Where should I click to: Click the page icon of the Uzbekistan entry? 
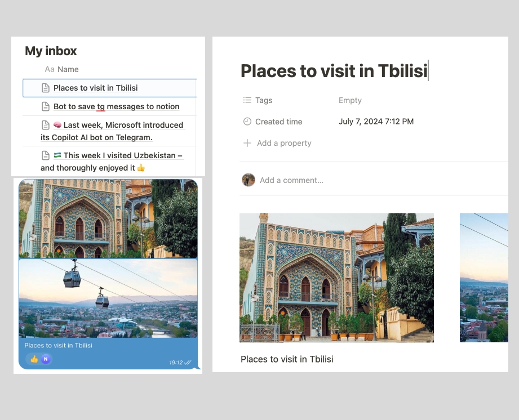[x=46, y=155]
